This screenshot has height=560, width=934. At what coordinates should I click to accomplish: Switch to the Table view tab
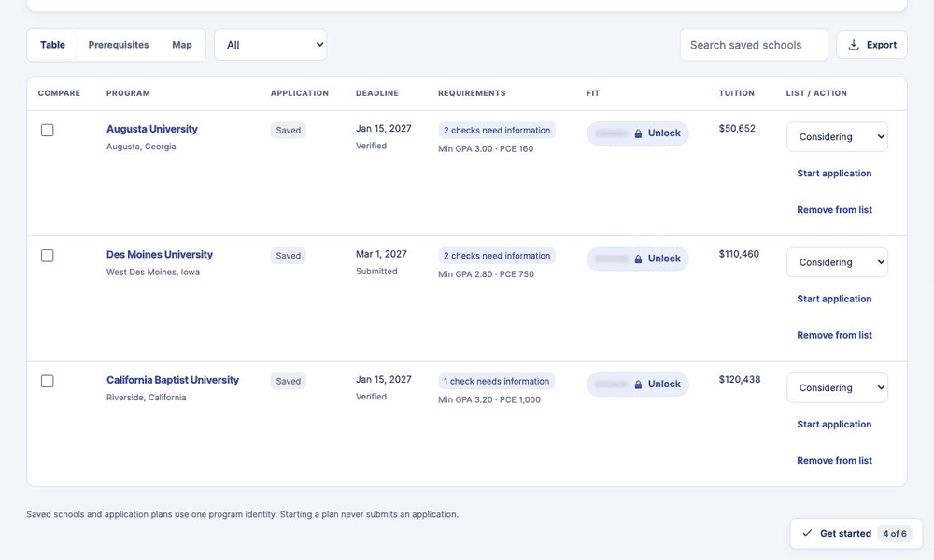(x=52, y=45)
